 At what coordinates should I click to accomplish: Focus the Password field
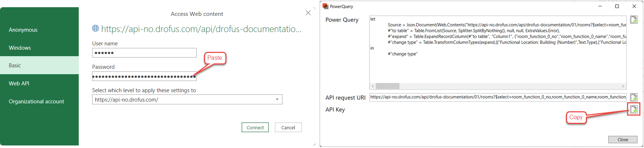pos(144,76)
